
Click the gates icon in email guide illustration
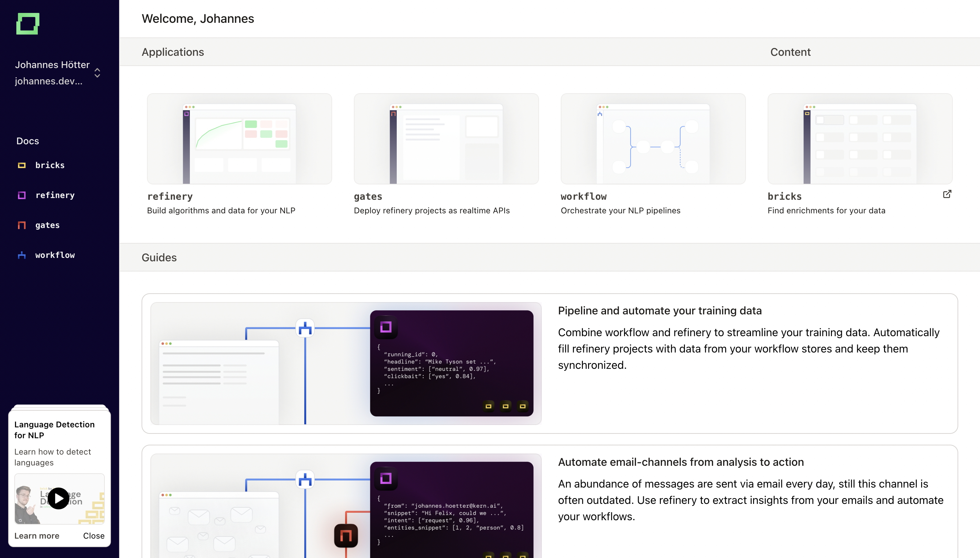coord(346,536)
